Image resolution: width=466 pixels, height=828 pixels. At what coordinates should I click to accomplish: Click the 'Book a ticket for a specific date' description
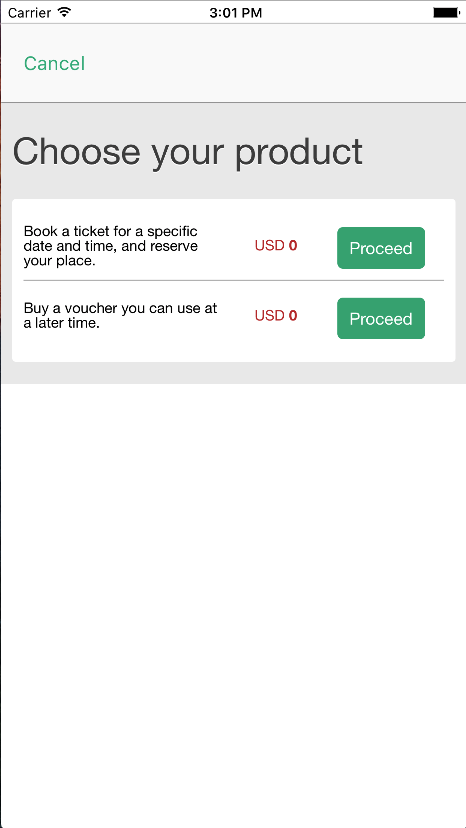(111, 246)
